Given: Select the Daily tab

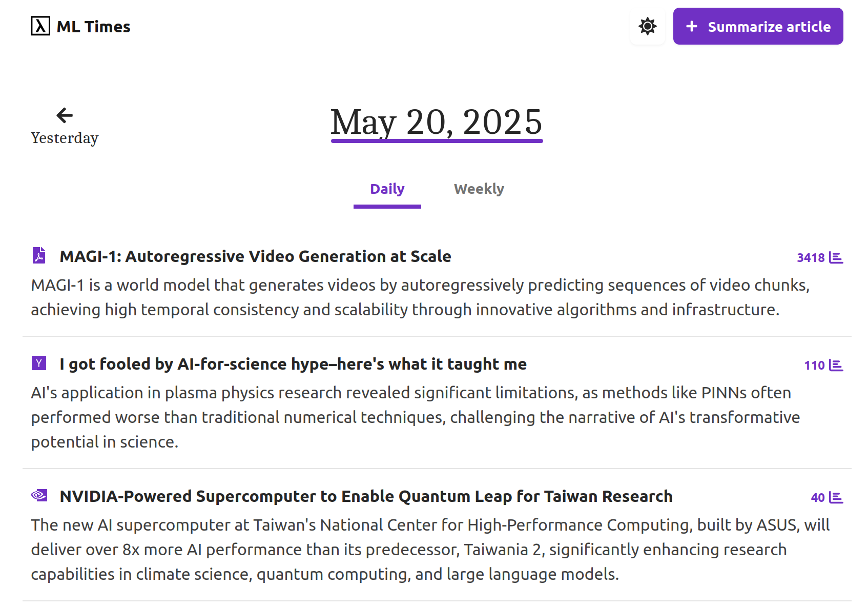Looking at the screenshot, I should click(x=387, y=189).
